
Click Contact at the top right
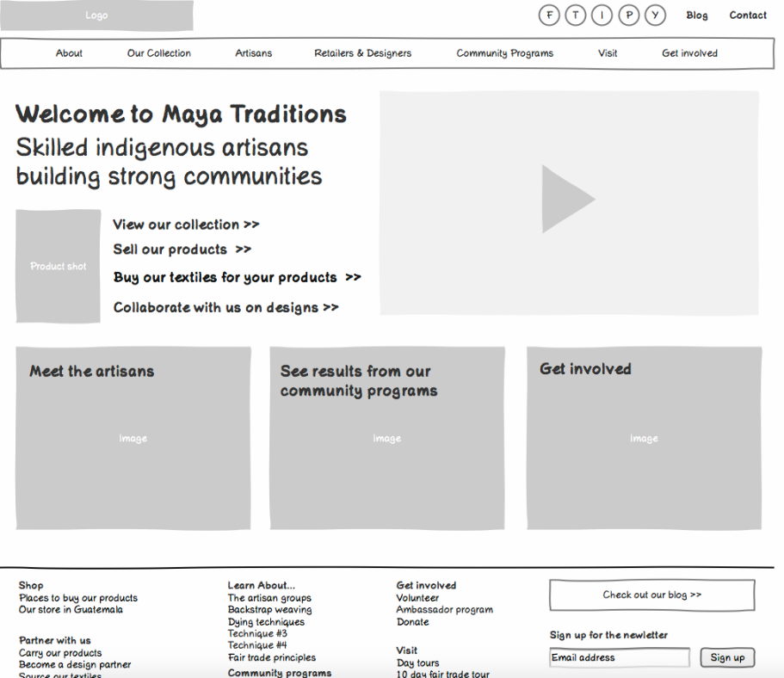pos(747,15)
